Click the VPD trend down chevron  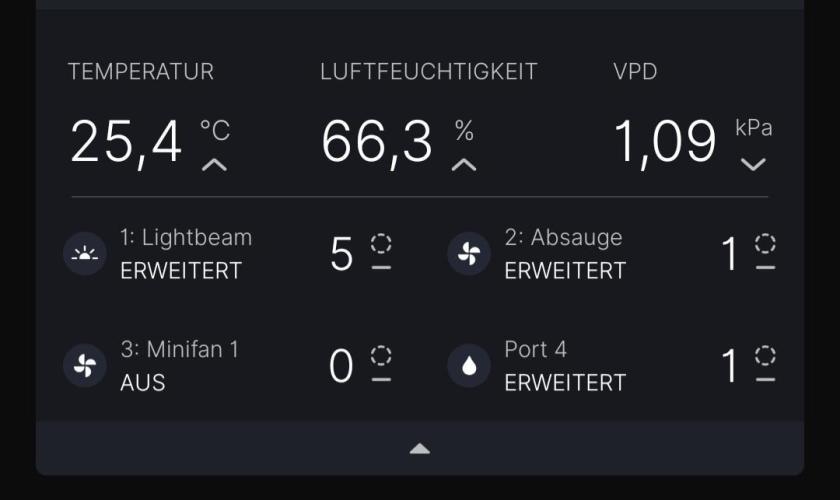tap(753, 164)
